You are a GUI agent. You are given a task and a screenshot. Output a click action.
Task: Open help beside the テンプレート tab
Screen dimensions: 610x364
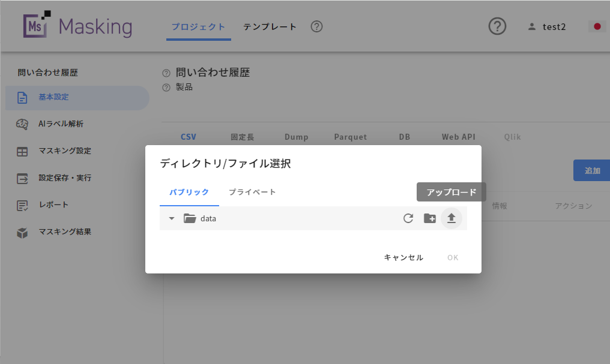(x=316, y=26)
